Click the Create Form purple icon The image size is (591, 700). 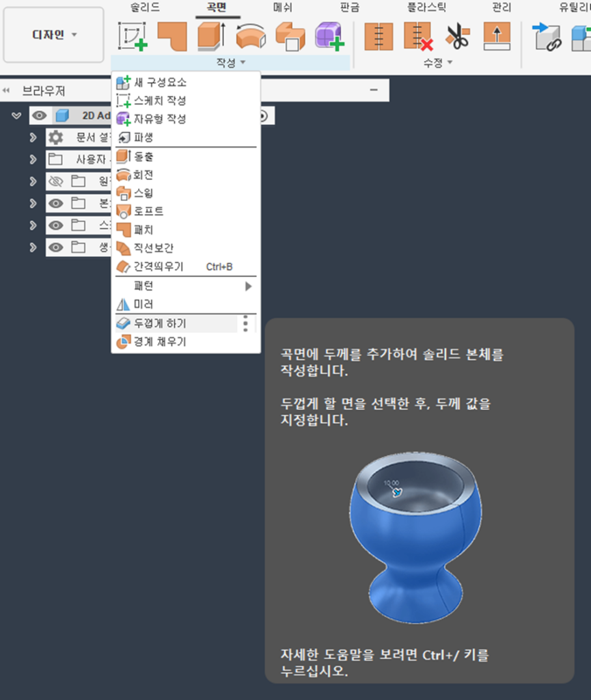[x=329, y=36]
